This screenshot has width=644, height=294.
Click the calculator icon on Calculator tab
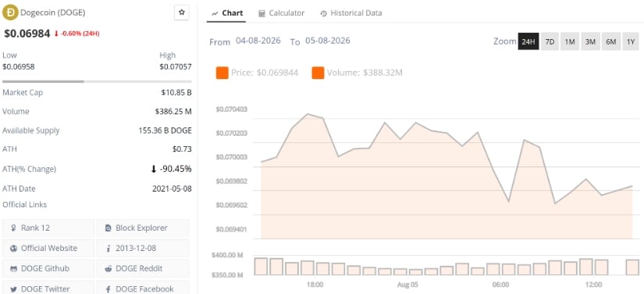tap(262, 13)
